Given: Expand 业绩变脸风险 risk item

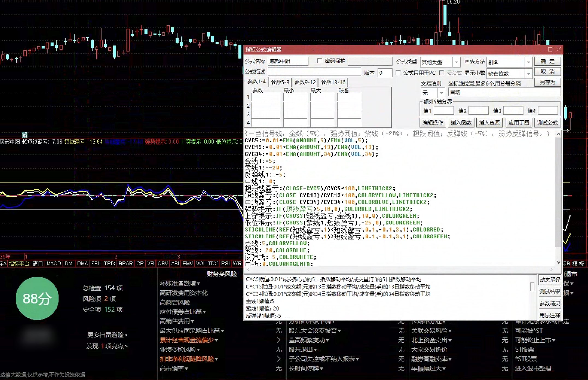Looking at the screenshot, I should pos(180,349).
